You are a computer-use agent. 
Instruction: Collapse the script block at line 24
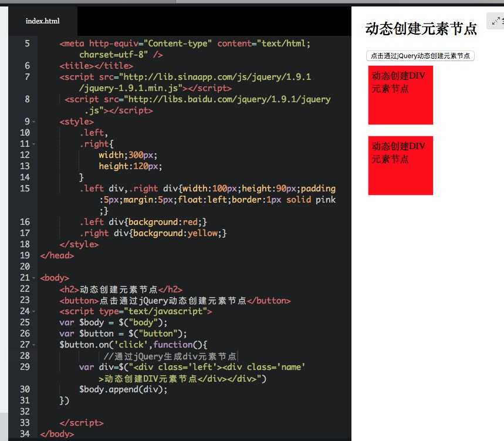(x=34, y=311)
